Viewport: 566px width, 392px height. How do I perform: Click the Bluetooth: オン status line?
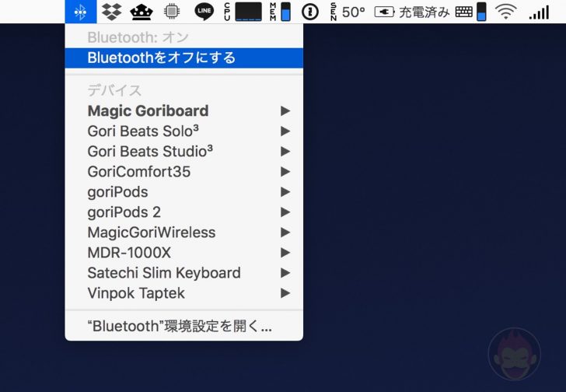coord(138,37)
